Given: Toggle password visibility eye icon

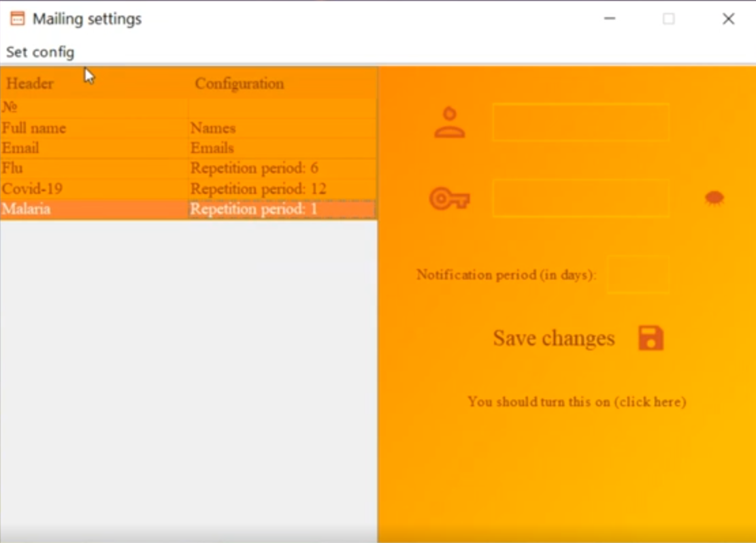Looking at the screenshot, I should pyautogui.click(x=714, y=198).
